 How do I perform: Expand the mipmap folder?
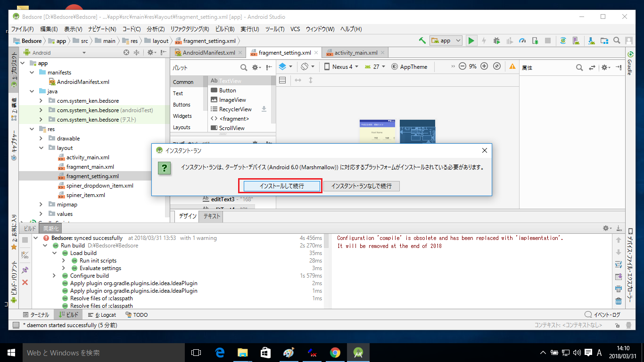click(42, 204)
